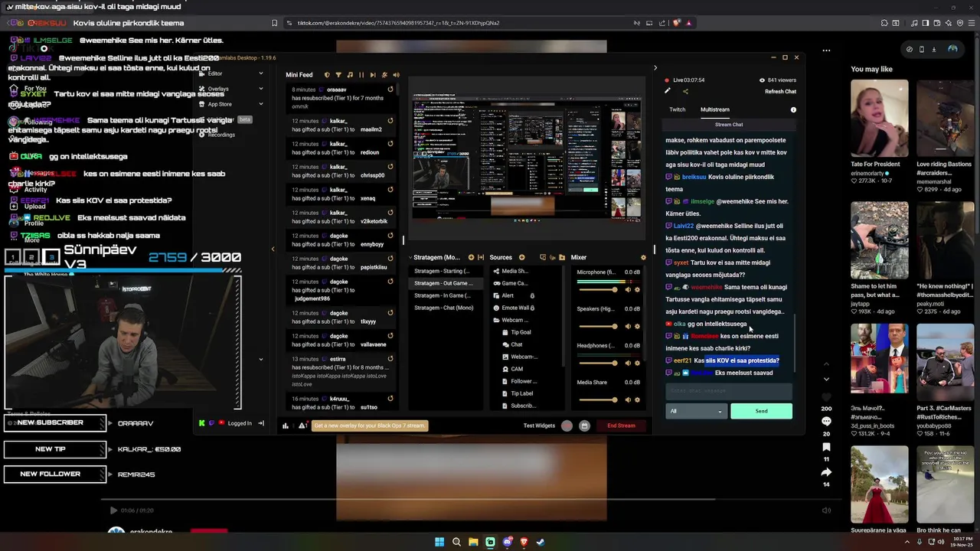The width and height of the screenshot is (980, 551).
Task: Open Mixer advanced settings gear
Action: click(x=643, y=257)
